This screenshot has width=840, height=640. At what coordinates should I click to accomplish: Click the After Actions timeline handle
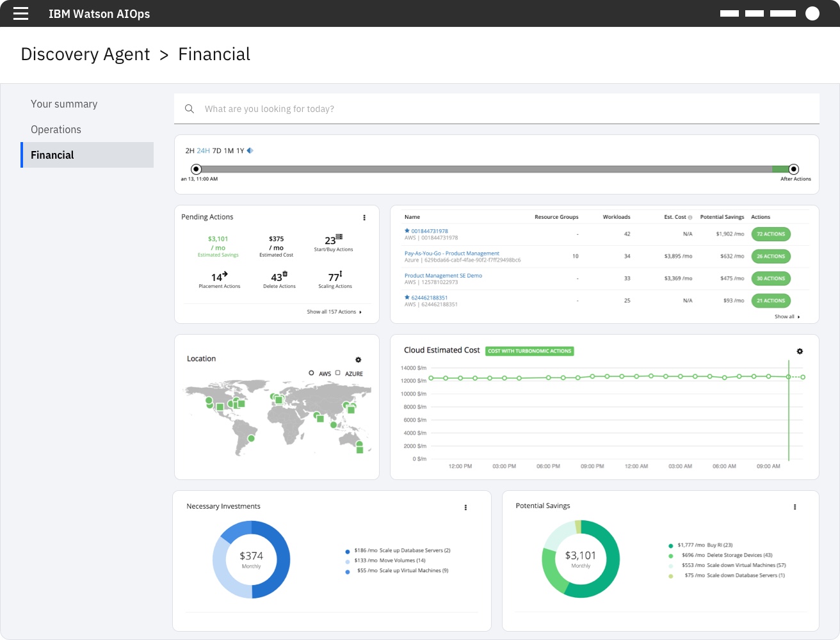[793, 170]
